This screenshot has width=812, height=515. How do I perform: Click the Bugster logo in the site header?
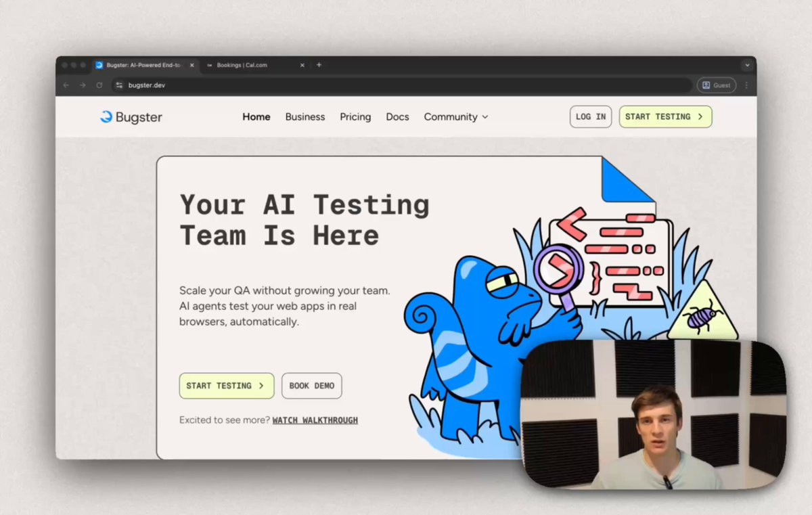pos(131,117)
